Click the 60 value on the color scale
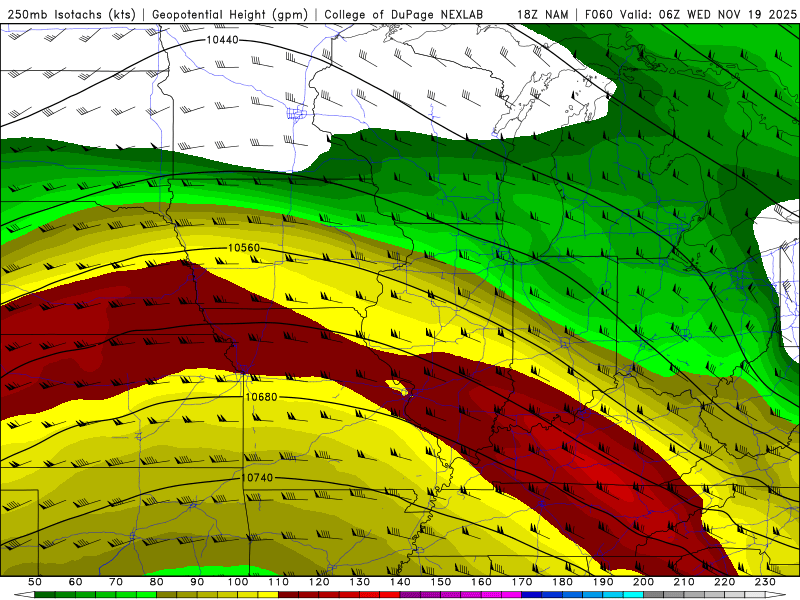The height and width of the screenshot is (600, 800). coord(75,582)
